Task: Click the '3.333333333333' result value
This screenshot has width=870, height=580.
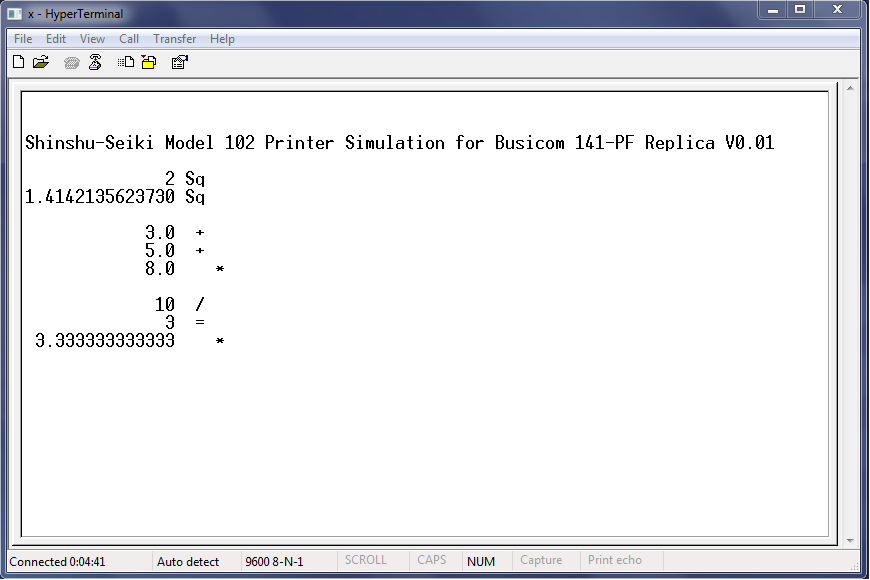Action: (x=105, y=341)
